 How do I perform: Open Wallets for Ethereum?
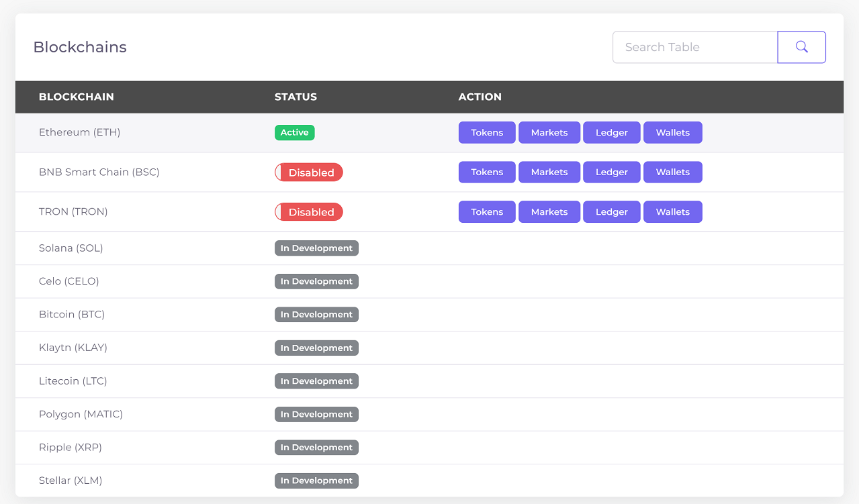tap(673, 132)
